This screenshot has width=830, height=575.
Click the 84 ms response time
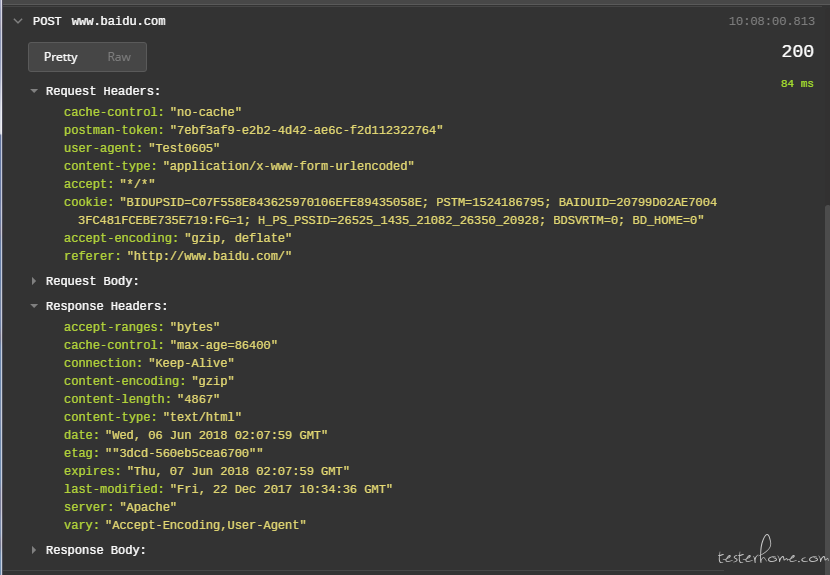(x=796, y=84)
